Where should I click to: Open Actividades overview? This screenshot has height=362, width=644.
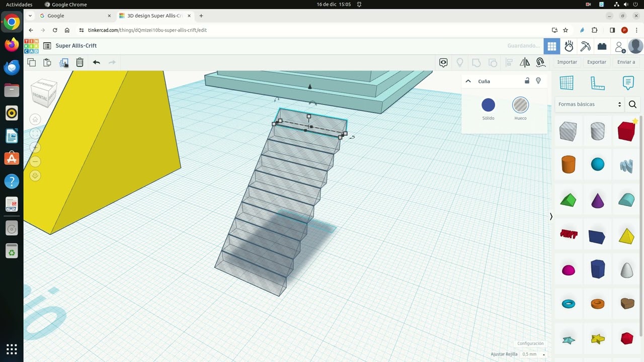pyautogui.click(x=19, y=5)
